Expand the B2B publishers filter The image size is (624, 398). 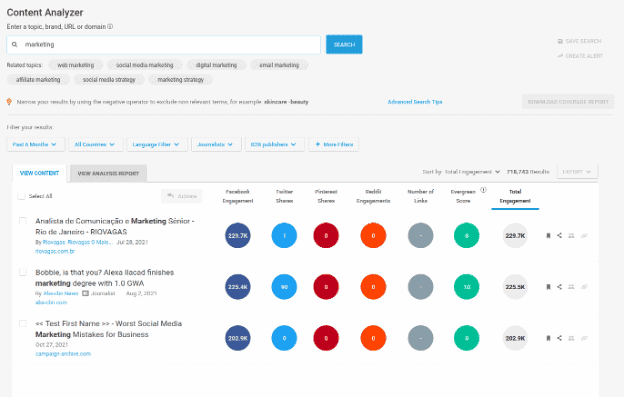click(x=275, y=144)
